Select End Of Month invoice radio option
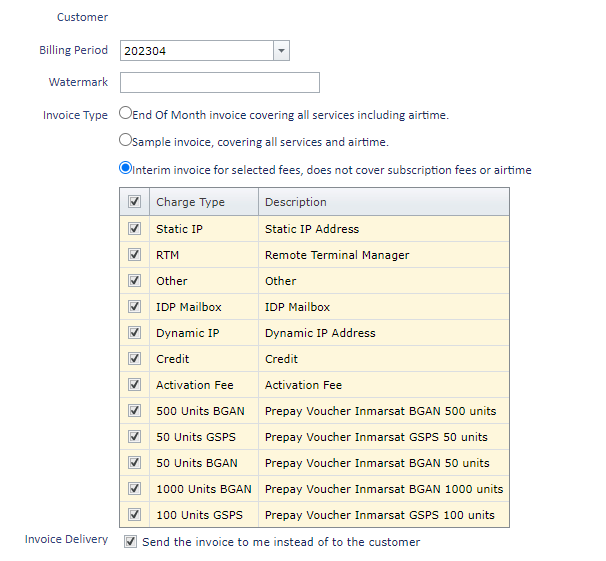This screenshot has height=561, width=606. [x=126, y=114]
